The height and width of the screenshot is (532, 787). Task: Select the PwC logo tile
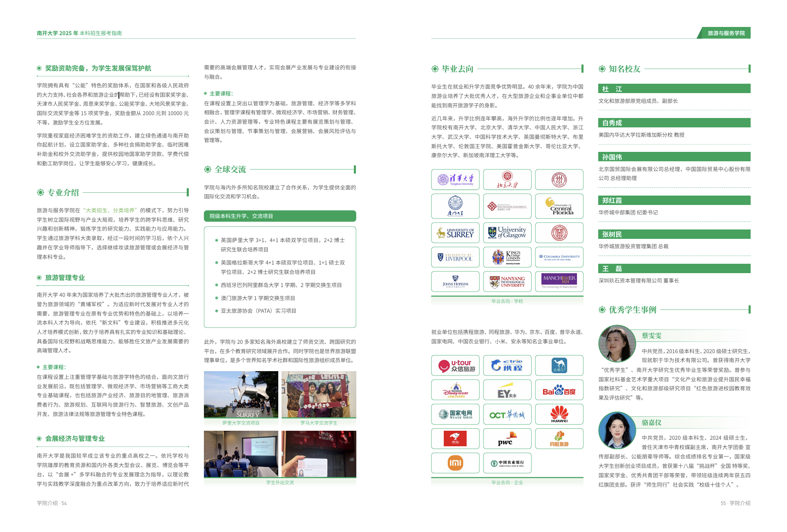click(507, 439)
